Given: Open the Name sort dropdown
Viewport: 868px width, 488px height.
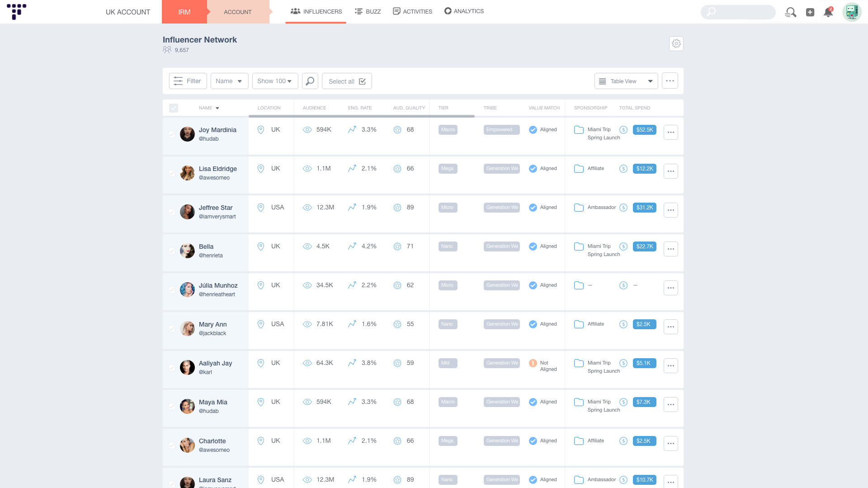Looking at the screenshot, I should pyautogui.click(x=230, y=81).
